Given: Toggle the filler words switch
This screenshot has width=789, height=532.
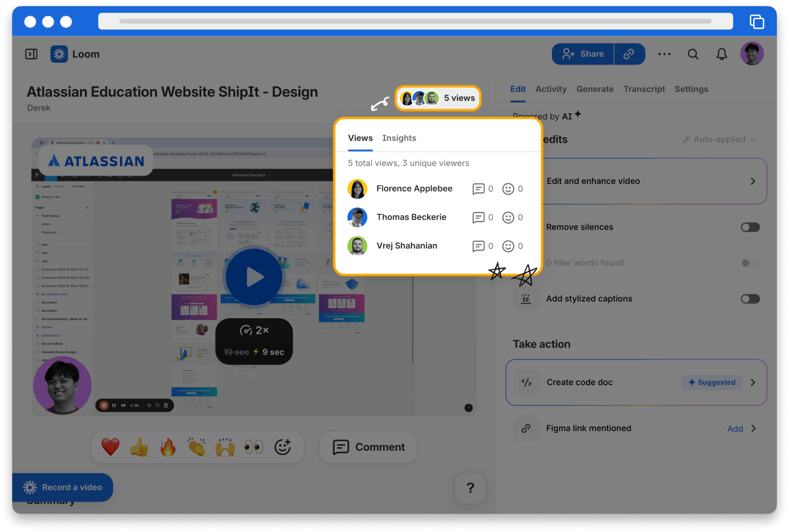Looking at the screenshot, I should coord(750,263).
